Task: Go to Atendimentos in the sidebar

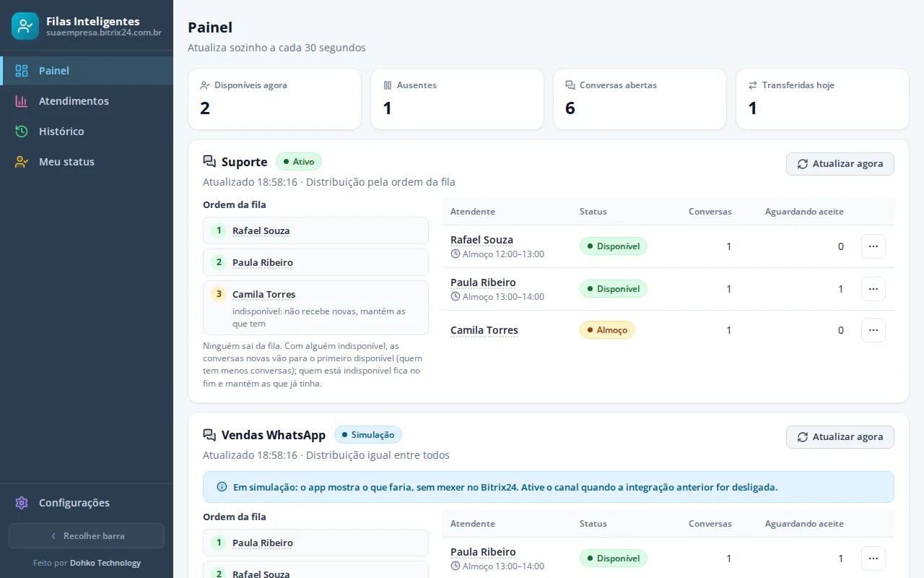Action: click(x=87, y=101)
